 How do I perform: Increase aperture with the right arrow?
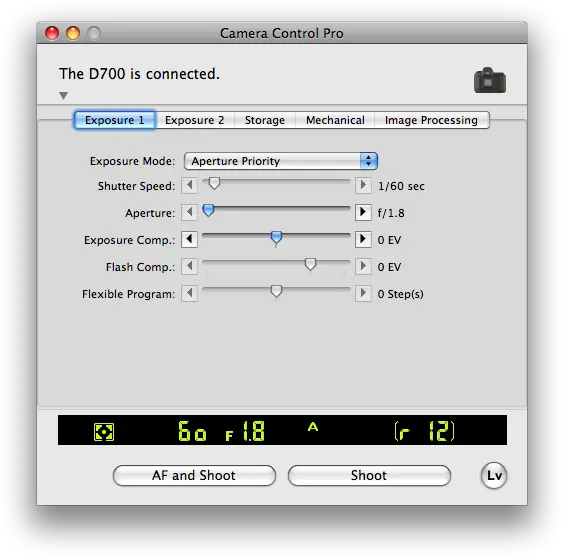coord(363,212)
